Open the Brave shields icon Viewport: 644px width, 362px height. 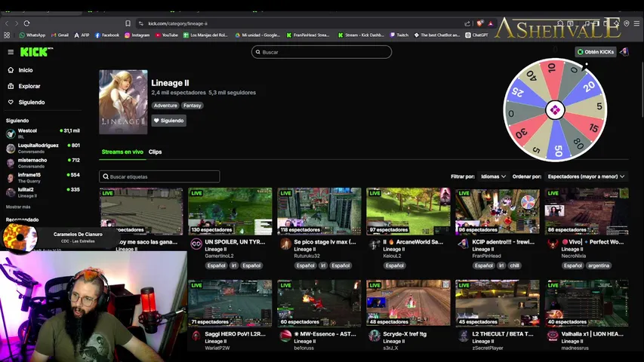pos(479,23)
